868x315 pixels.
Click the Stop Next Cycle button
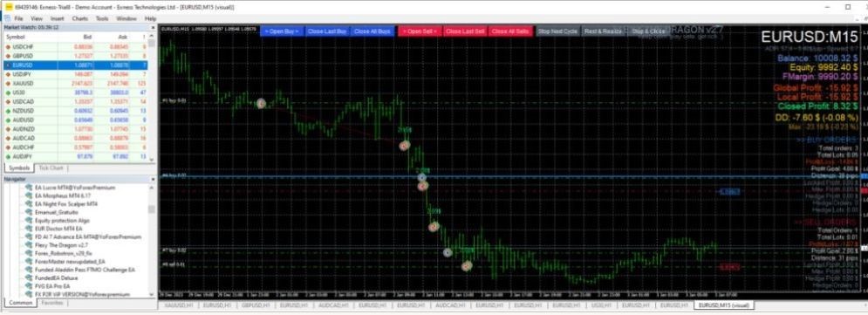pos(557,31)
